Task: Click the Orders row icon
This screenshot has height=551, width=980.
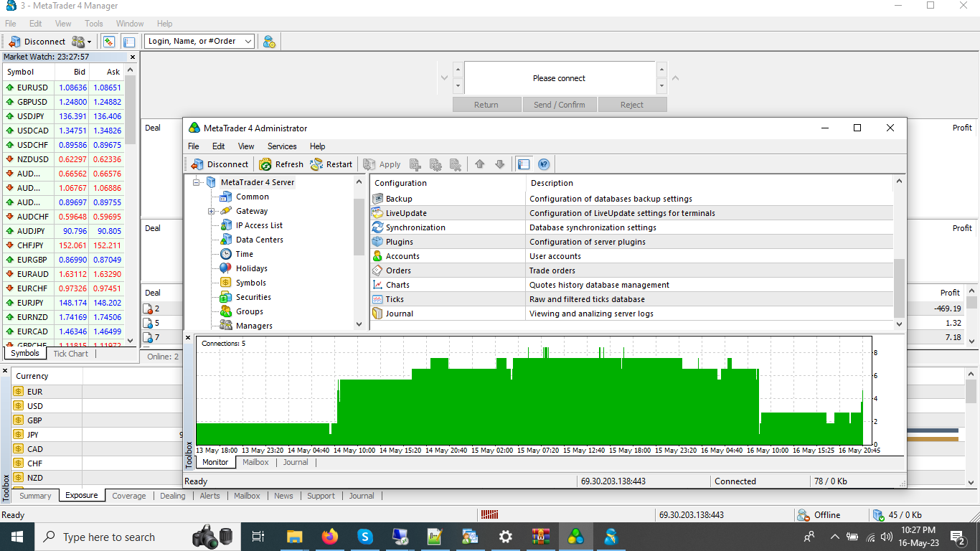Action: coord(378,270)
